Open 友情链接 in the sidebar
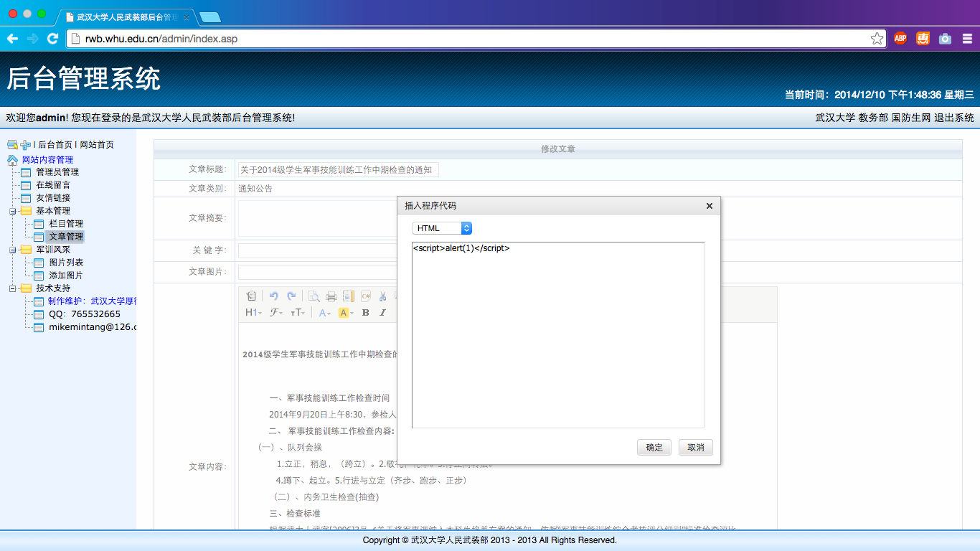Viewport: 980px width, 551px height. pyautogui.click(x=53, y=198)
